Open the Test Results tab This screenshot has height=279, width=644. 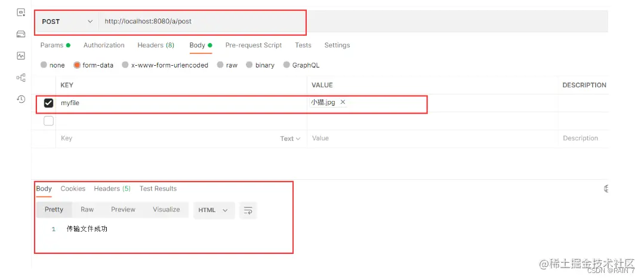click(158, 189)
